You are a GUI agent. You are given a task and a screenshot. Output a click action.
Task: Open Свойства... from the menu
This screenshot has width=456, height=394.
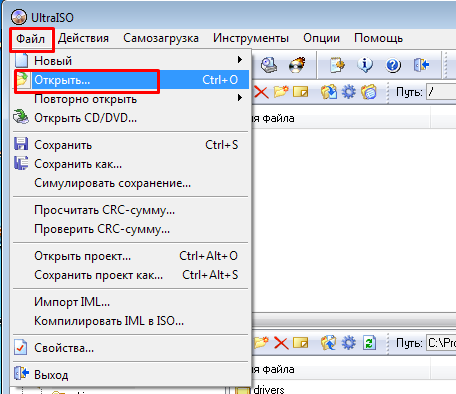tap(131, 348)
